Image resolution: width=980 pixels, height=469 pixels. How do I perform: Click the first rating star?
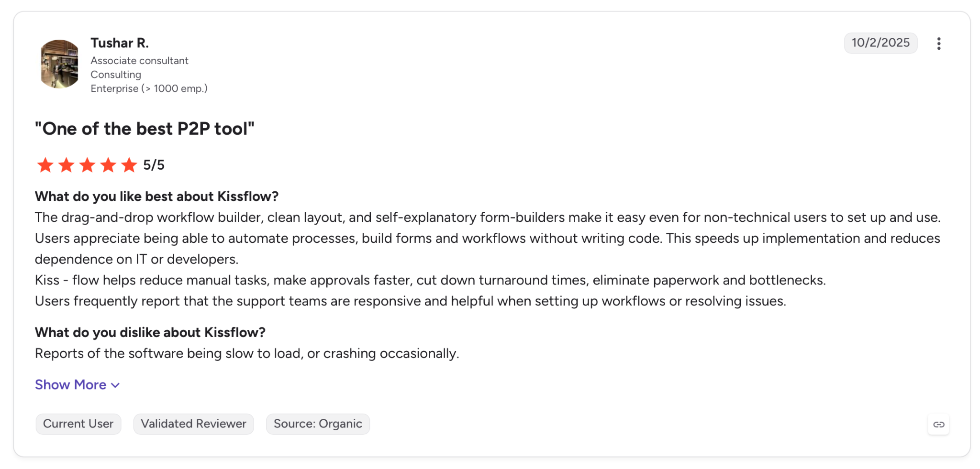(x=45, y=165)
